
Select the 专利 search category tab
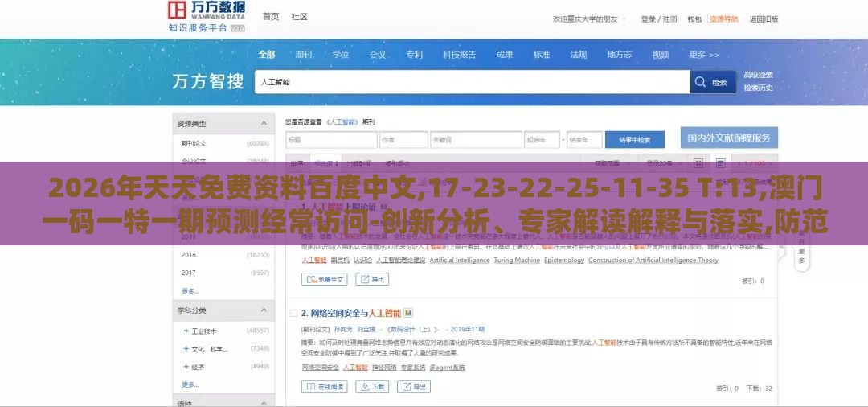tap(414, 54)
